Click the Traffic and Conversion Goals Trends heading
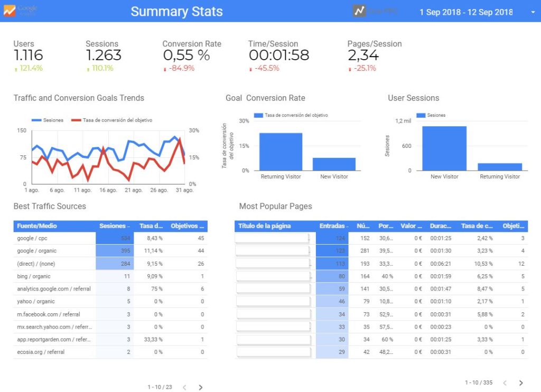This screenshot has width=541, height=392. pyautogui.click(x=79, y=98)
